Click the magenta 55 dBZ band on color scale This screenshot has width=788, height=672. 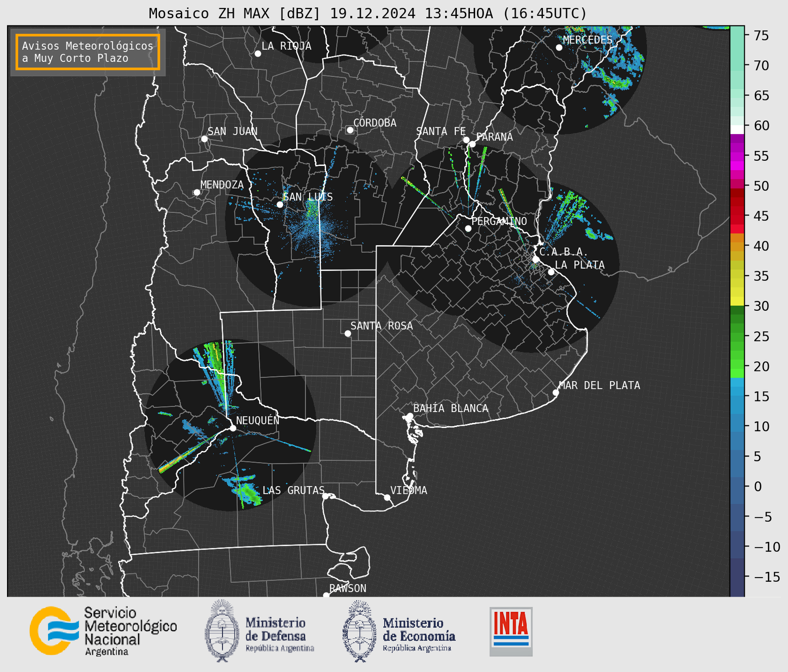[737, 156]
